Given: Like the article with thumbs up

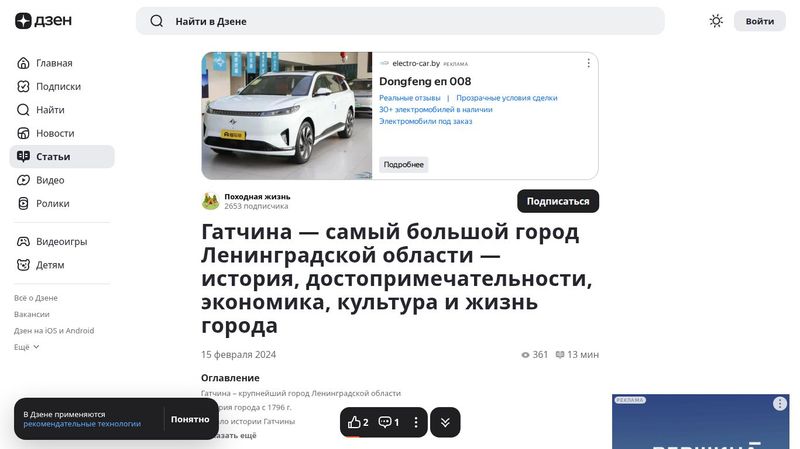Looking at the screenshot, I should [358, 423].
